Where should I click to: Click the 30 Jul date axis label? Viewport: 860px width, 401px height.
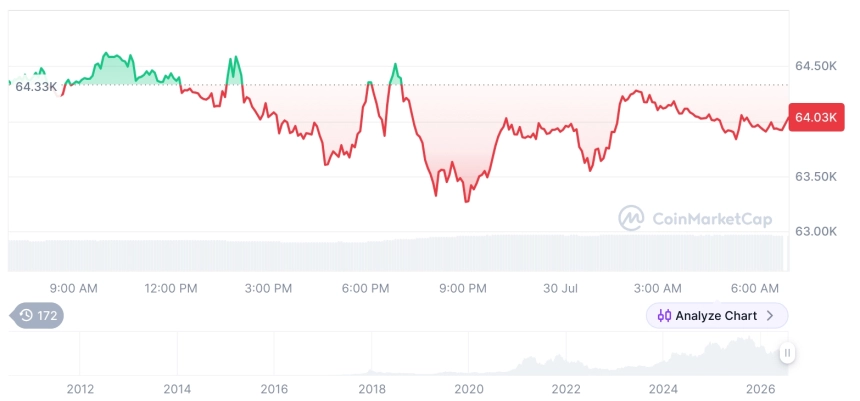[560, 289]
